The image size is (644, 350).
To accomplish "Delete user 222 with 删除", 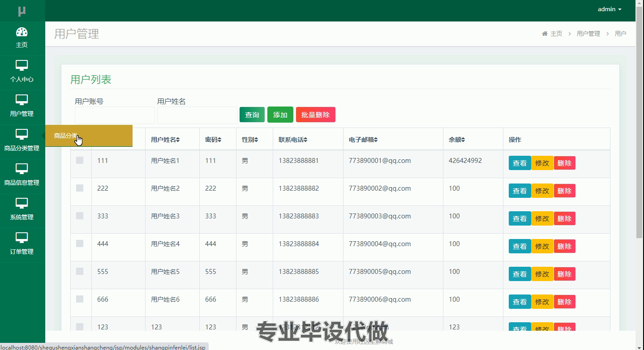I will click(x=565, y=191).
